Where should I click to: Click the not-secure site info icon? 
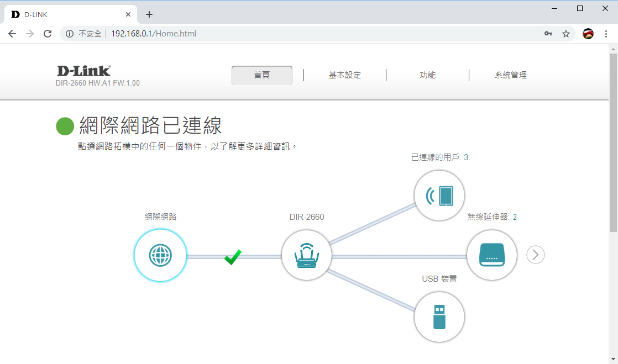70,34
